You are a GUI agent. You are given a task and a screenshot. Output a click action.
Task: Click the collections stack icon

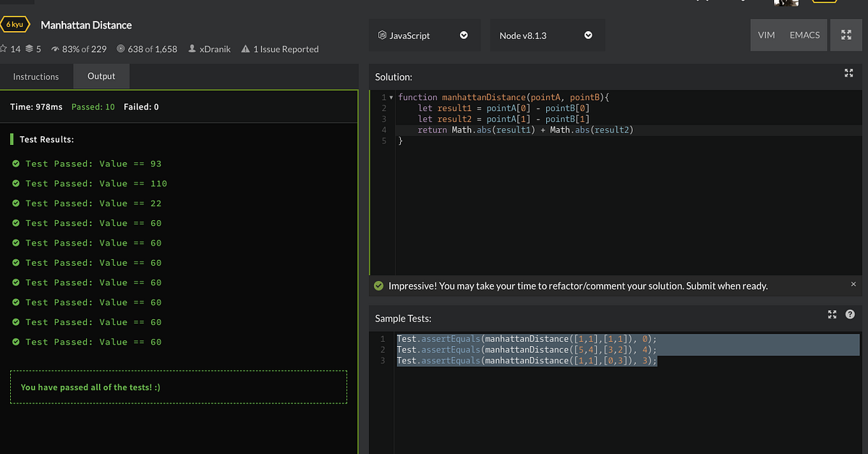pos(29,49)
